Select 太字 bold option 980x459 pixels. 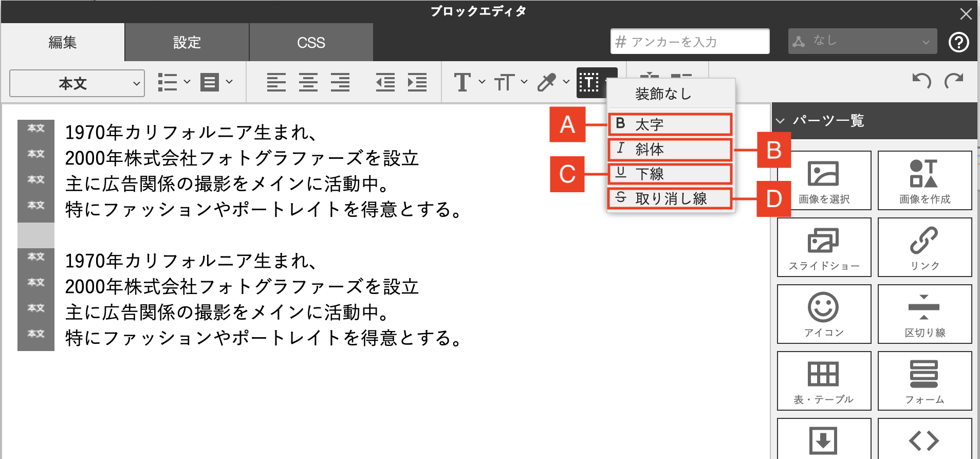click(670, 124)
